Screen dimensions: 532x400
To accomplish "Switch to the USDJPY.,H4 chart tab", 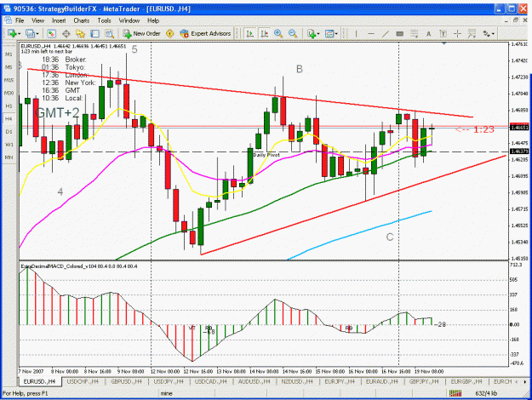I will (x=169, y=381).
